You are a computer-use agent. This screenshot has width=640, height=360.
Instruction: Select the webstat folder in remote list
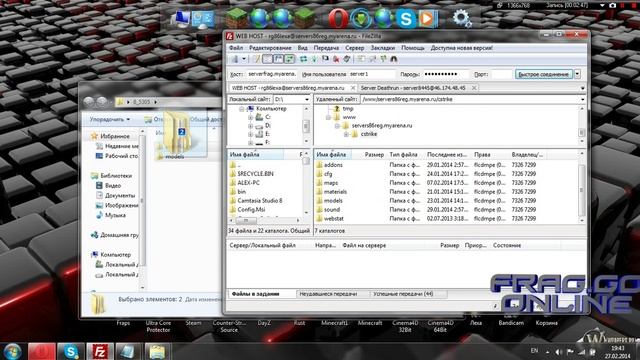(x=333, y=219)
